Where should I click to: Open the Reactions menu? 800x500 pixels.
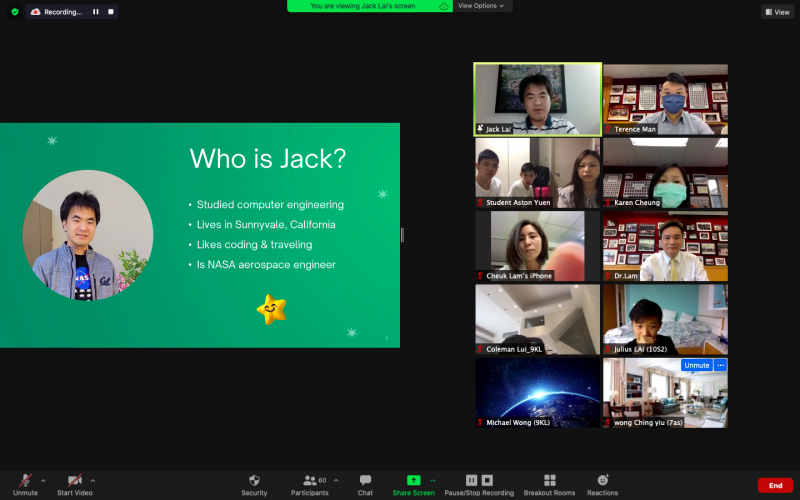coord(603,485)
